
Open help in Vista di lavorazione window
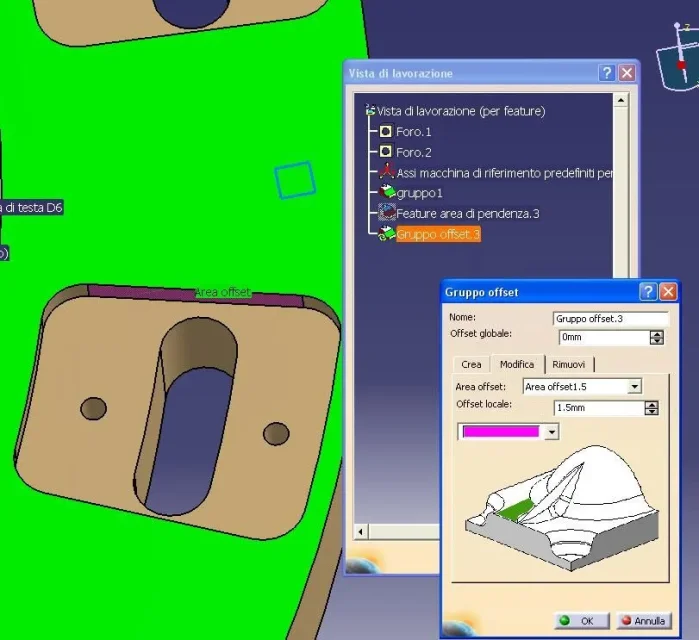[606, 73]
